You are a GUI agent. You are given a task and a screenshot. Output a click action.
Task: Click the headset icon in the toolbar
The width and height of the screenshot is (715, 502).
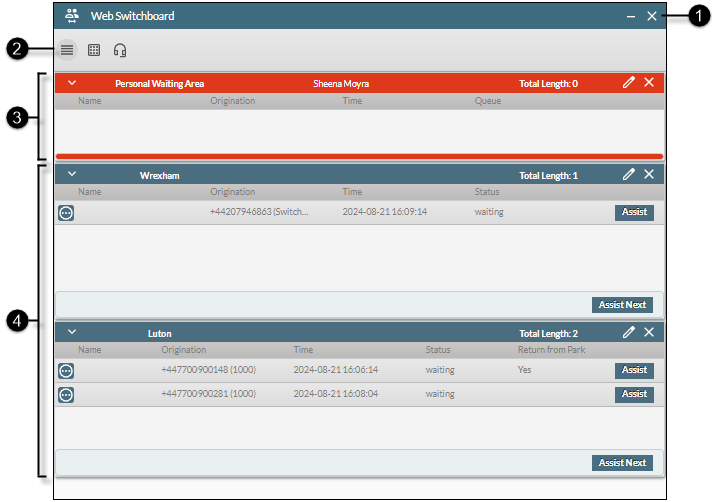(120, 50)
